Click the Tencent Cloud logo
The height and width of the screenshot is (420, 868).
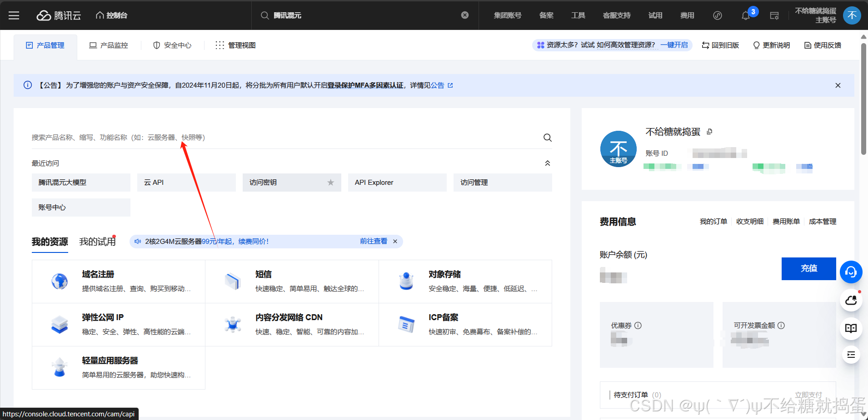[59, 15]
